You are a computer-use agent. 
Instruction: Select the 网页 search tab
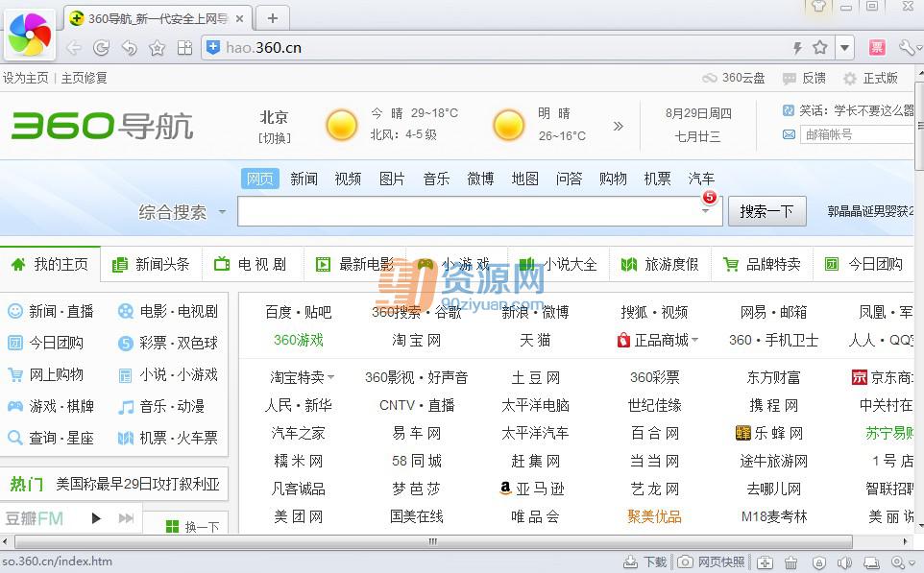click(260, 179)
